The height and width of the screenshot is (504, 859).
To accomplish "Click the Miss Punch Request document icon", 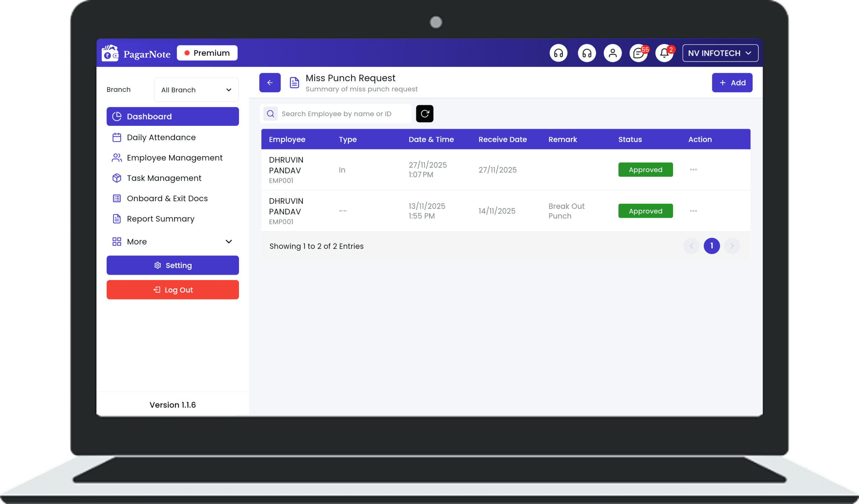I will click(x=294, y=82).
